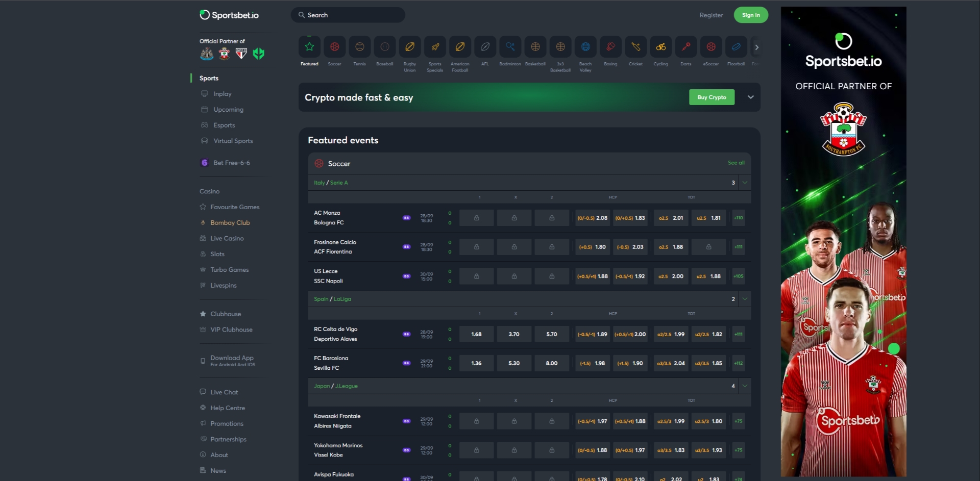Open the Italy / Serie A league link
The image size is (980, 481).
pos(331,183)
